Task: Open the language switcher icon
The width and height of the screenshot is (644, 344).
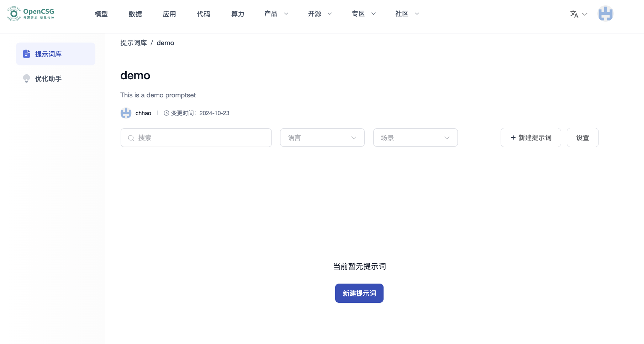Action: coord(574,14)
